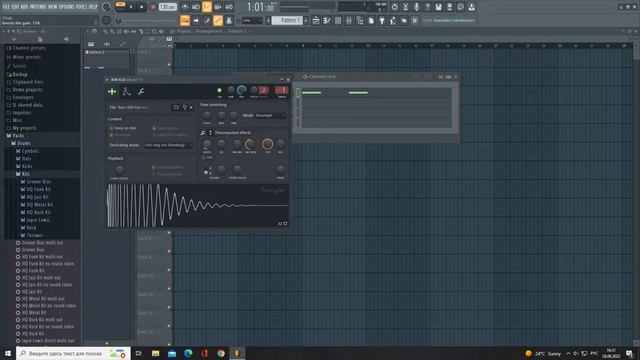Toggle the Load regions option

(166, 128)
